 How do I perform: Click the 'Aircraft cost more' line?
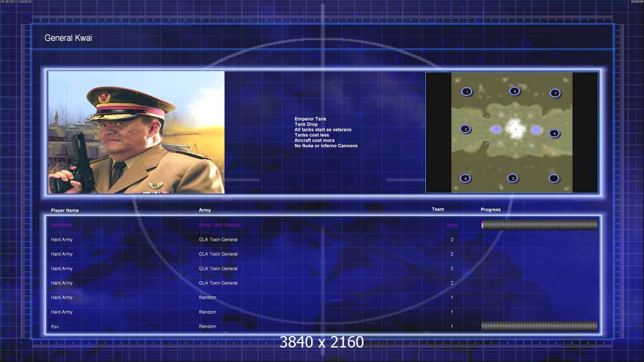[315, 140]
